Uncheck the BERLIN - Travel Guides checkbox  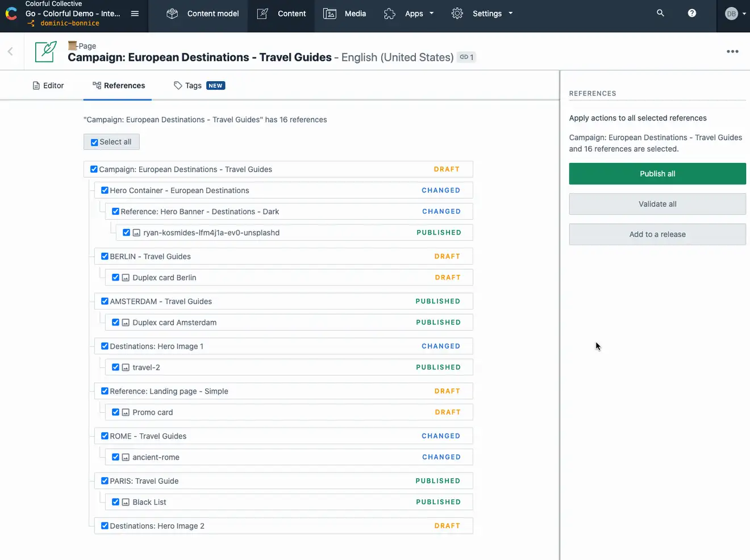tap(105, 256)
